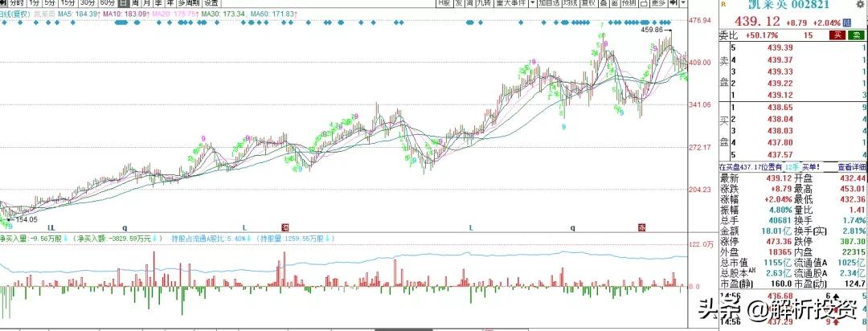This screenshot has width=868, height=331.
Task: Click the 476.94 price axis label
Action: (x=700, y=20)
